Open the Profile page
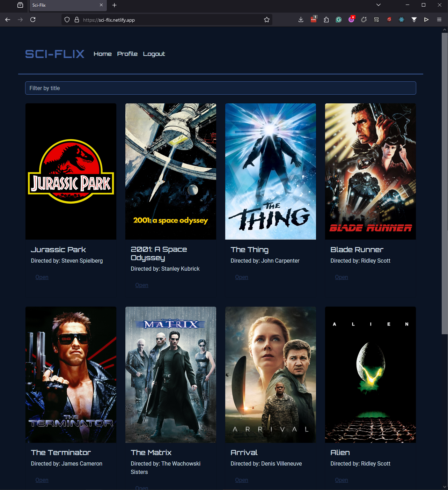 (127, 54)
